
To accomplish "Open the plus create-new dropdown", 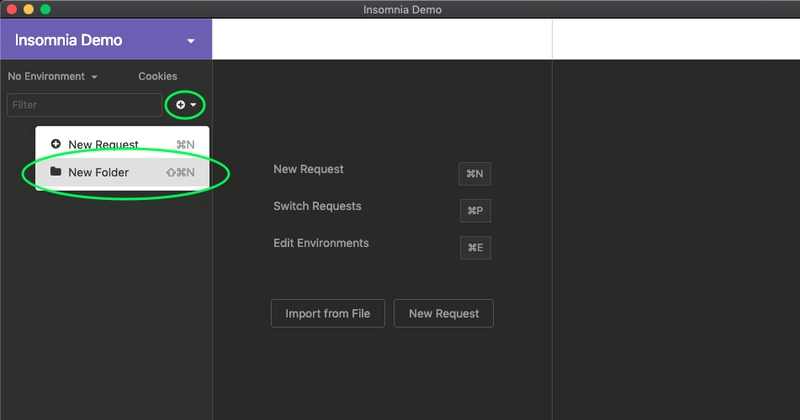I will [x=186, y=105].
